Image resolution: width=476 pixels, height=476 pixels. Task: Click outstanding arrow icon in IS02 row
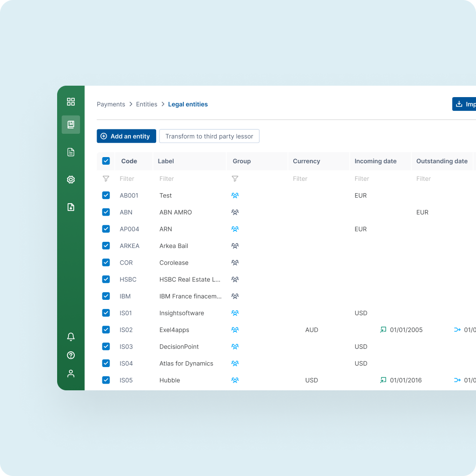point(457,330)
